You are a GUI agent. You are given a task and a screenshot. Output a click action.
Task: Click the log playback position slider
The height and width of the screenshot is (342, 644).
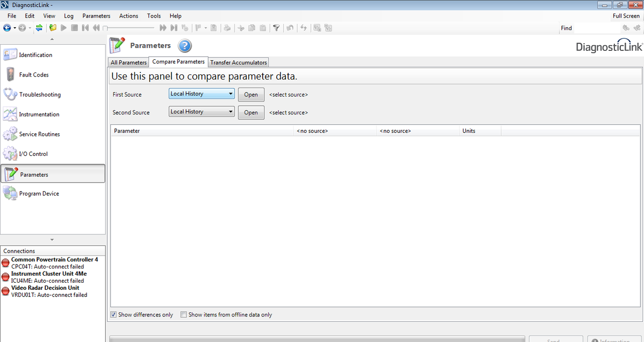(x=129, y=28)
